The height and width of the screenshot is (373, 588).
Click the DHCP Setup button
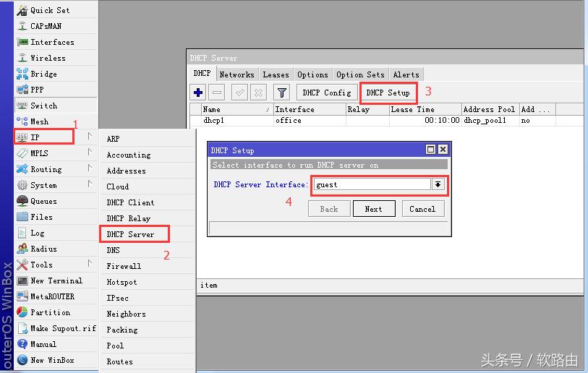(x=388, y=93)
